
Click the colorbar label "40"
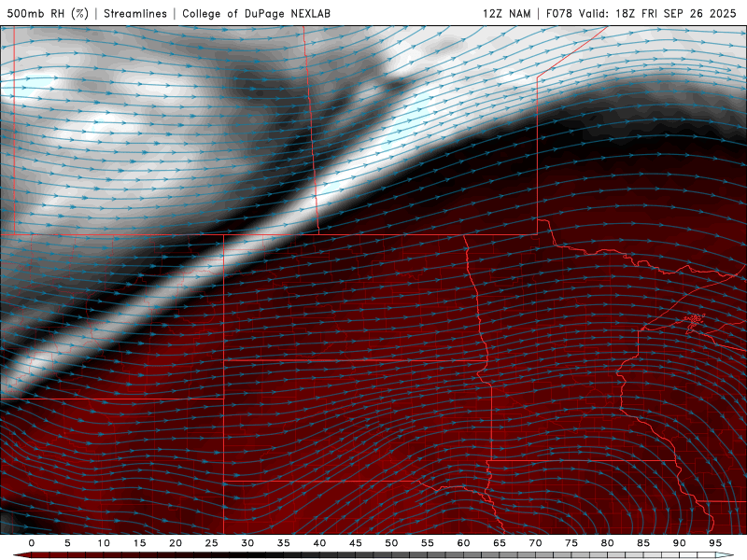point(319,543)
